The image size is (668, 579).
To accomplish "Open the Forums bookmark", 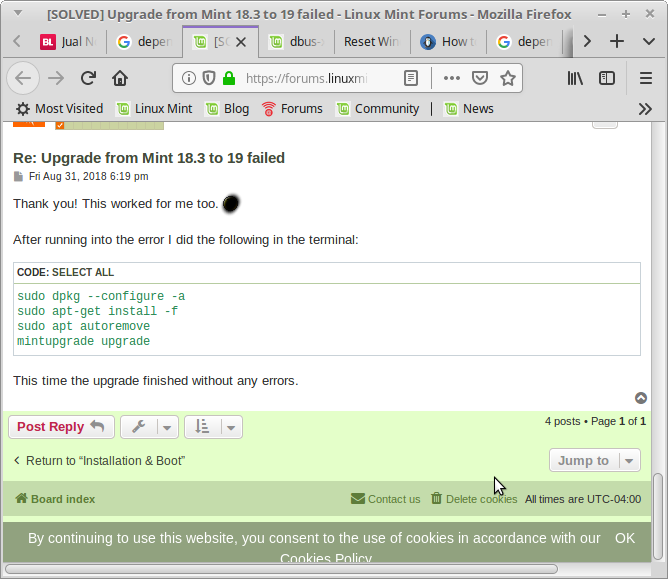I will [x=292, y=109].
